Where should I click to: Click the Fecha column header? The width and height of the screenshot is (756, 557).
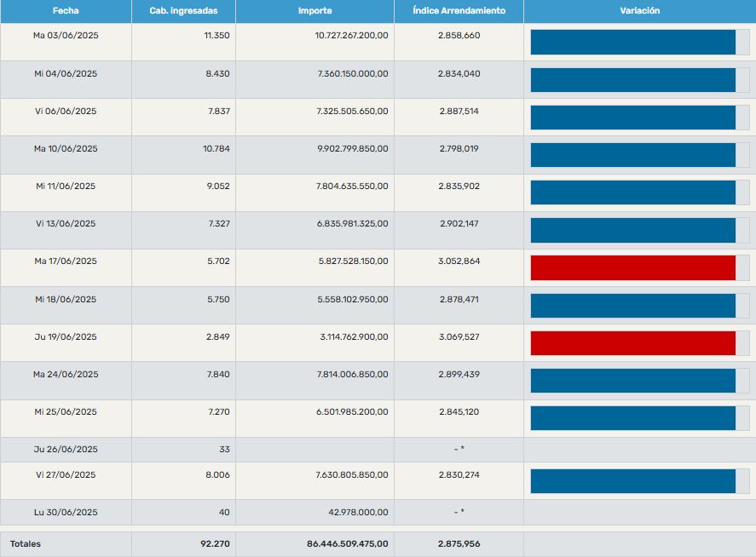[66, 11]
